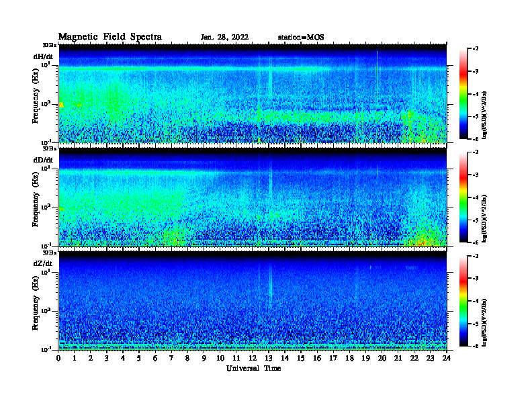Click hour tick label "20" on time axis

point(382,358)
